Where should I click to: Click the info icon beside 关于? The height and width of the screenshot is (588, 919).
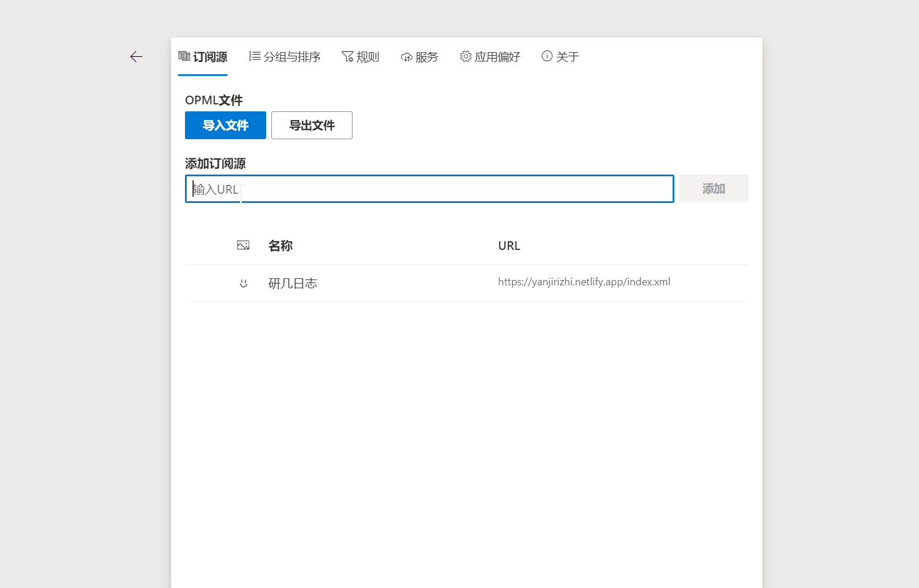(547, 56)
